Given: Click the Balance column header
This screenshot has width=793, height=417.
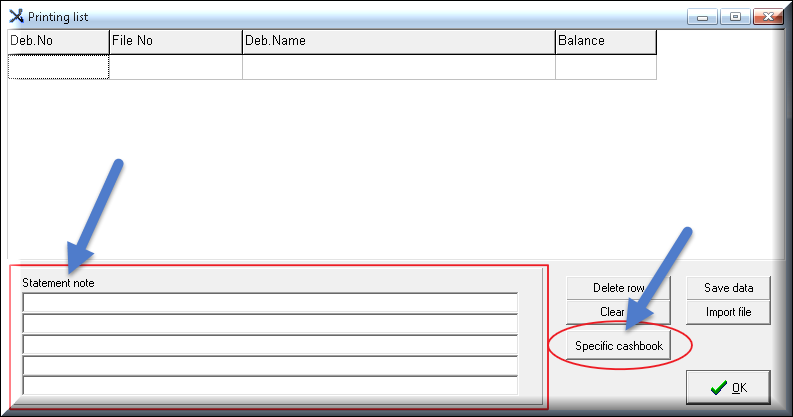Looking at the screenshot, I should (606, 41).
